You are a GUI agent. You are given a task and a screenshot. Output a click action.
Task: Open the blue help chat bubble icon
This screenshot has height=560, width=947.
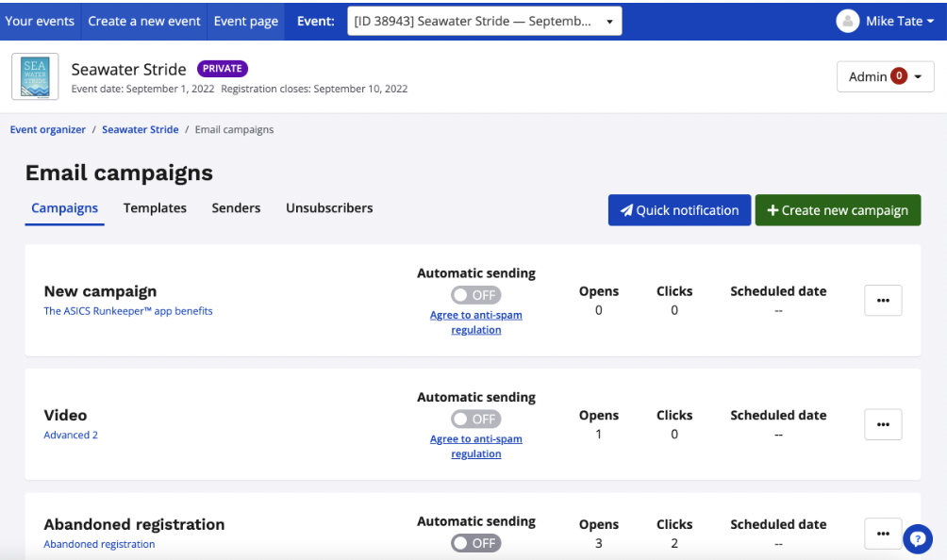tap(917, 537)
